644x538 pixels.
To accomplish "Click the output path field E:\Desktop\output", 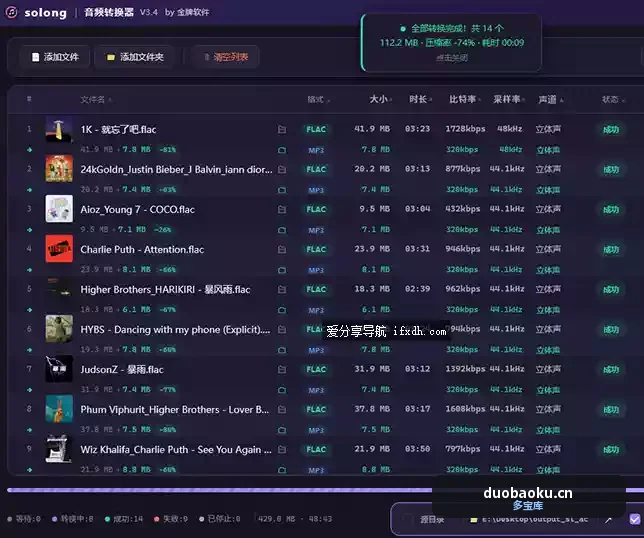I will click(535, 520).
